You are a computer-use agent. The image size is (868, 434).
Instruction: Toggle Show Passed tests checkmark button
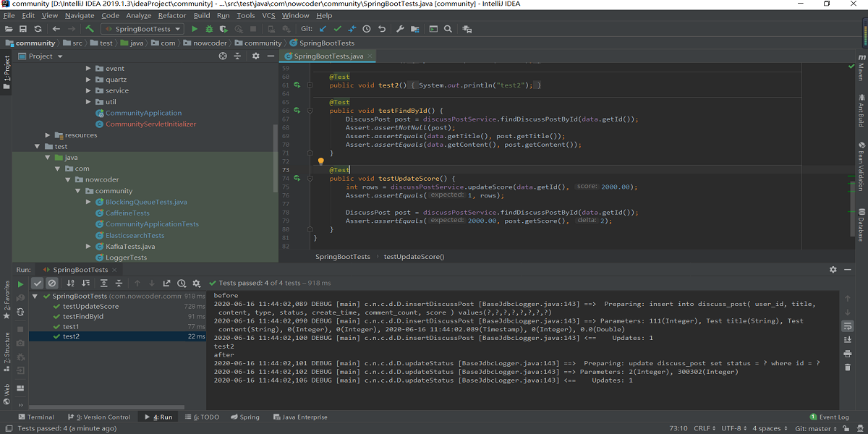pyautogui.click(x=38, y=284)
